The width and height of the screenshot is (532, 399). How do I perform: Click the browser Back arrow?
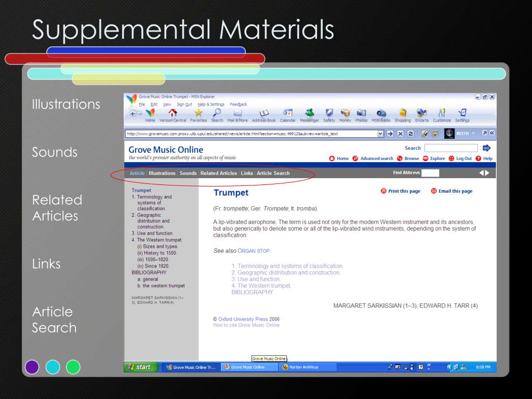pos(133,114)
